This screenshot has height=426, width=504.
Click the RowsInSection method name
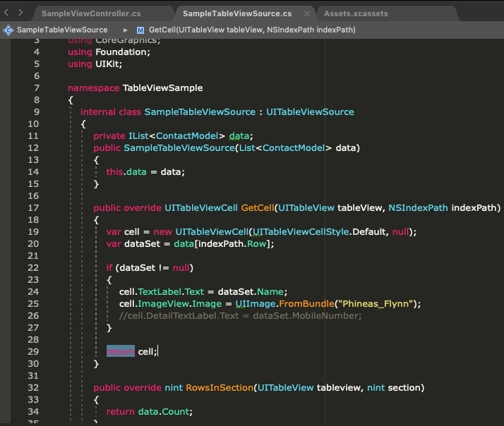point(219,387)
